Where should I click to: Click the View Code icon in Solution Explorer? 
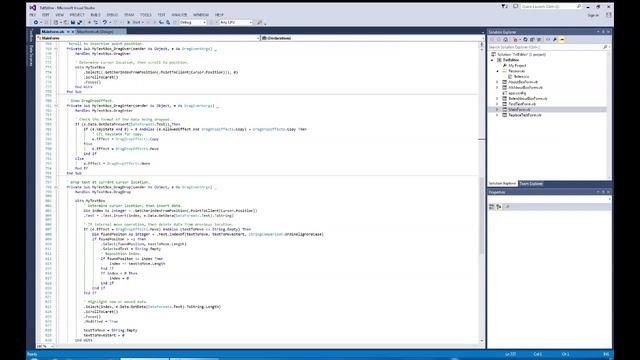coord(548,40)
